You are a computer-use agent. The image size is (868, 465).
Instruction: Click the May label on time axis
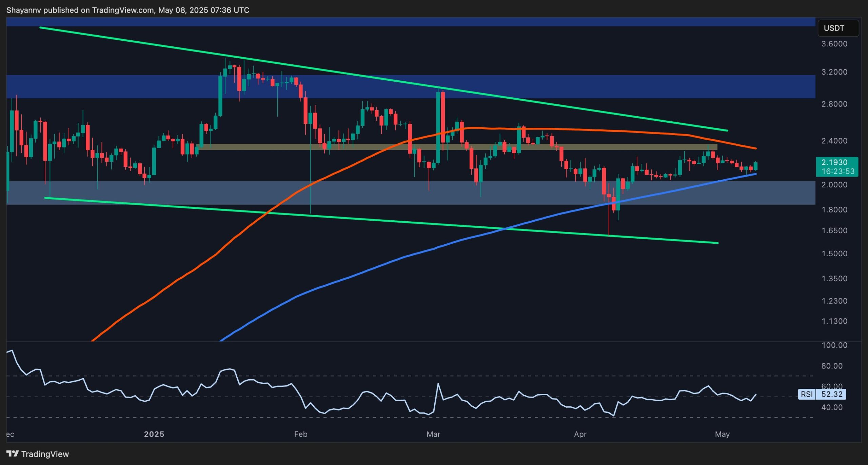pyautogui.click(x=722, y=434)
